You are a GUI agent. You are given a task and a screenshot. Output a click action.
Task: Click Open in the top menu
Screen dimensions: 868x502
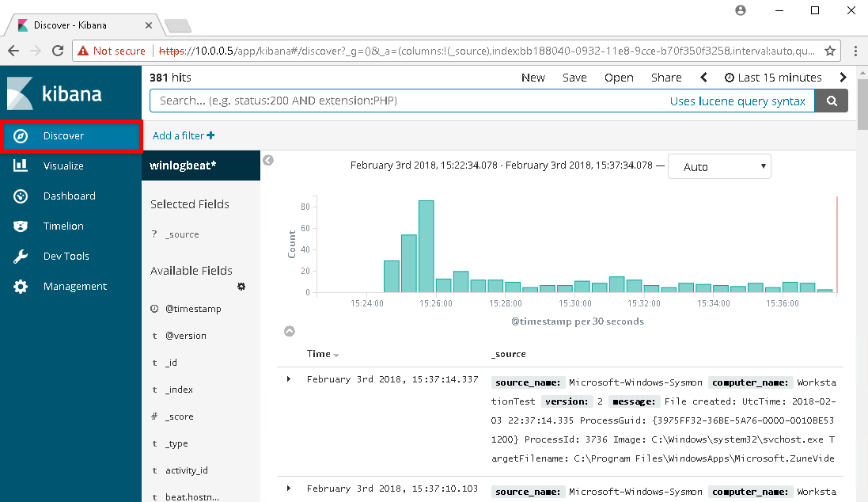[619, 78]
